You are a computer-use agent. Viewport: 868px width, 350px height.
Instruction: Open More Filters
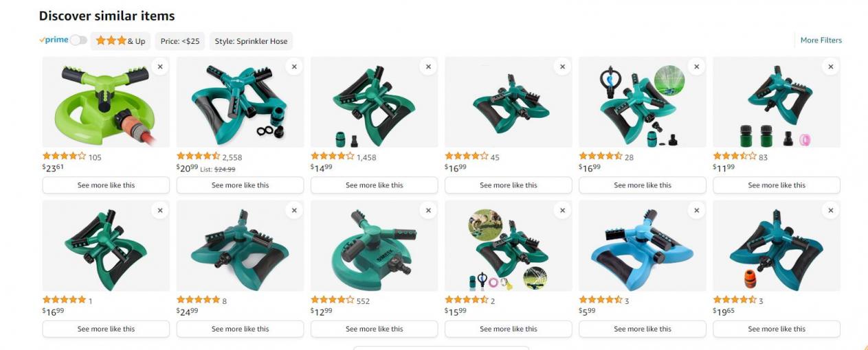point(821,40)
